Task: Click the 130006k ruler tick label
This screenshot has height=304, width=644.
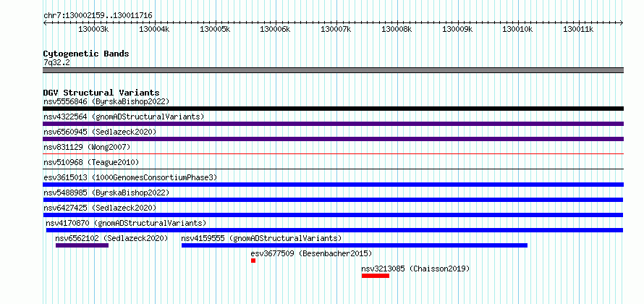Action: [x=275, y=29]
